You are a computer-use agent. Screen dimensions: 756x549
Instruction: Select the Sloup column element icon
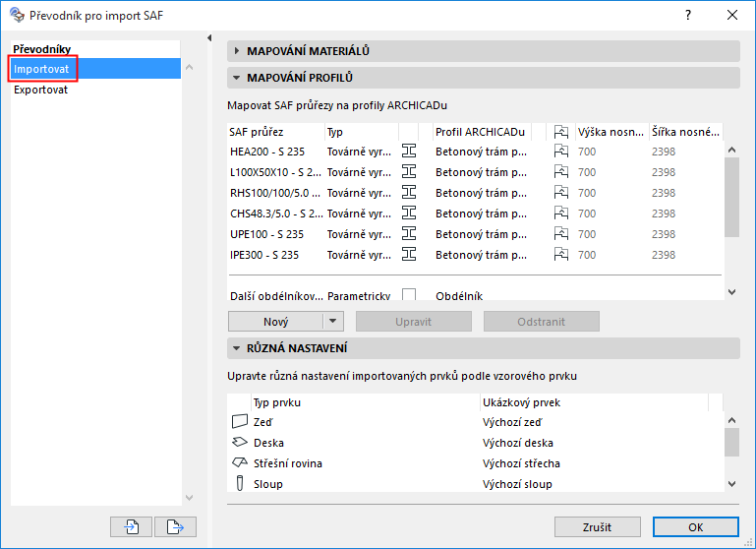[x=240, y=484]
